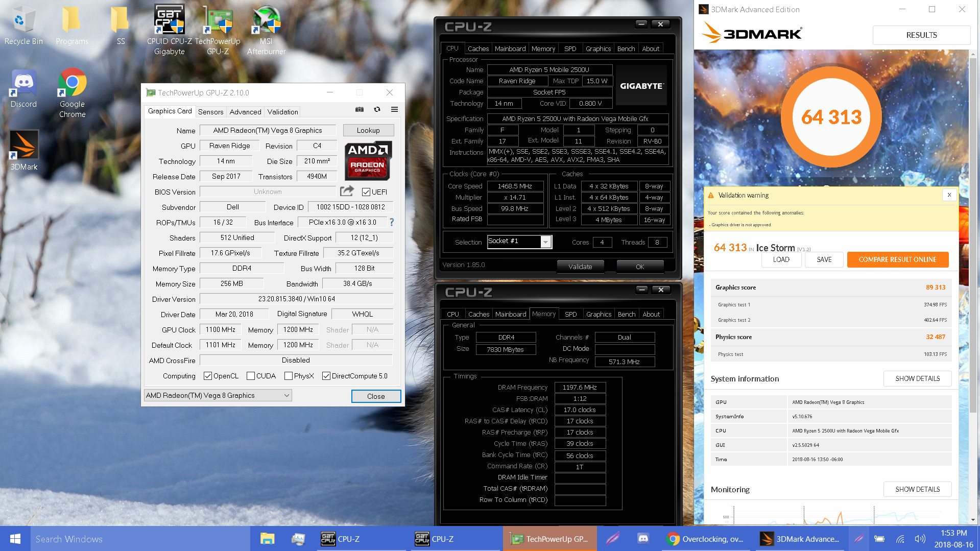Image resolution: width=980 pixels, height=551 pixels.
Task: Click the Close button in GPU-Z
Action: (x=376, y=396)
